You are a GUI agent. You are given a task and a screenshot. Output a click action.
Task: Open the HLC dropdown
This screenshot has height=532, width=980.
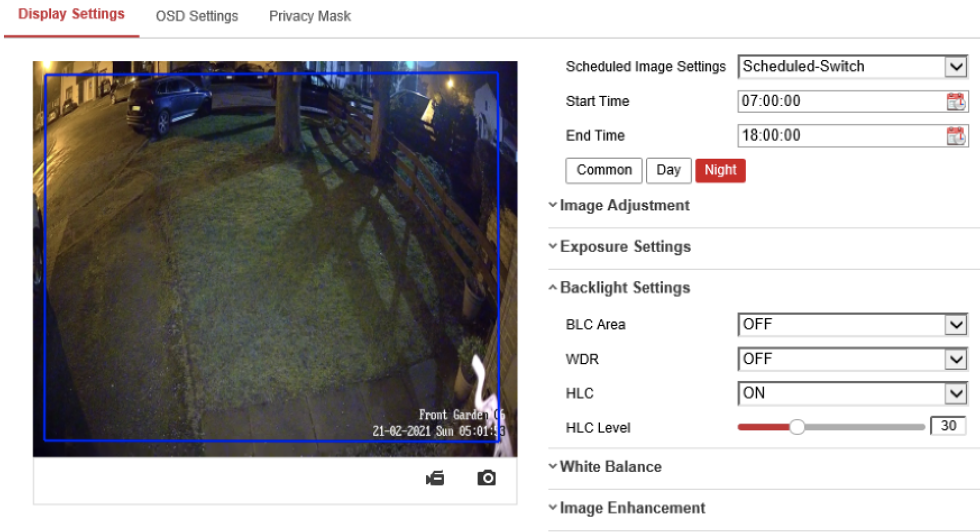point(852,393)
